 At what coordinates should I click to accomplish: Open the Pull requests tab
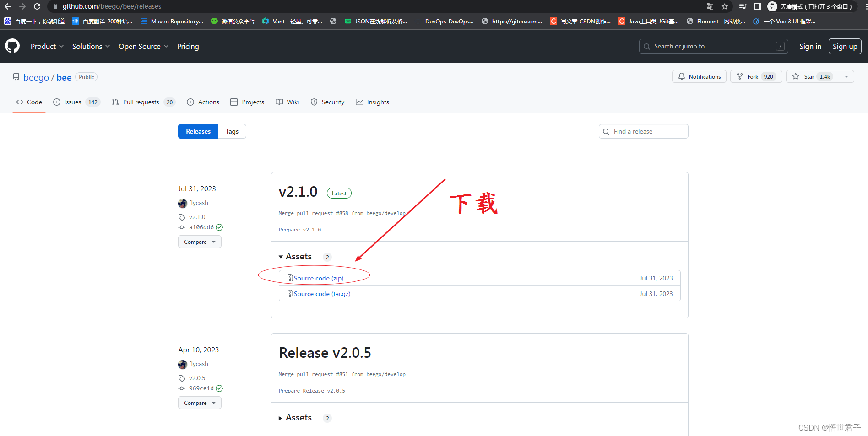pyautogui.click(x=143, y=102)
